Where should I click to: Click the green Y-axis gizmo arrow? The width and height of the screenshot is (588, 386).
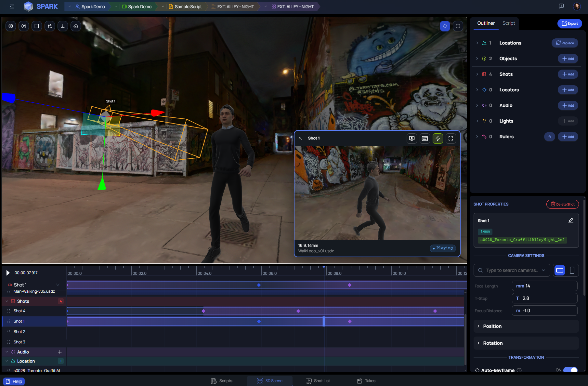click(x=102, y=184)
